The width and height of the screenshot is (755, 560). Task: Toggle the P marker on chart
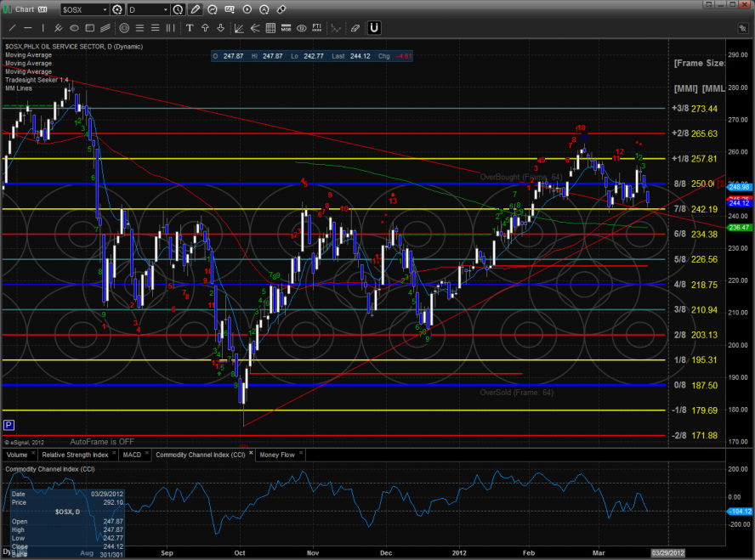[x=9, y=424]
